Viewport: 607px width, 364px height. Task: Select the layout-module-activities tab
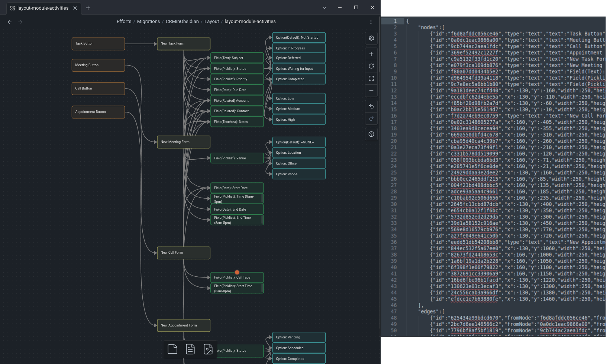(43, 8)
